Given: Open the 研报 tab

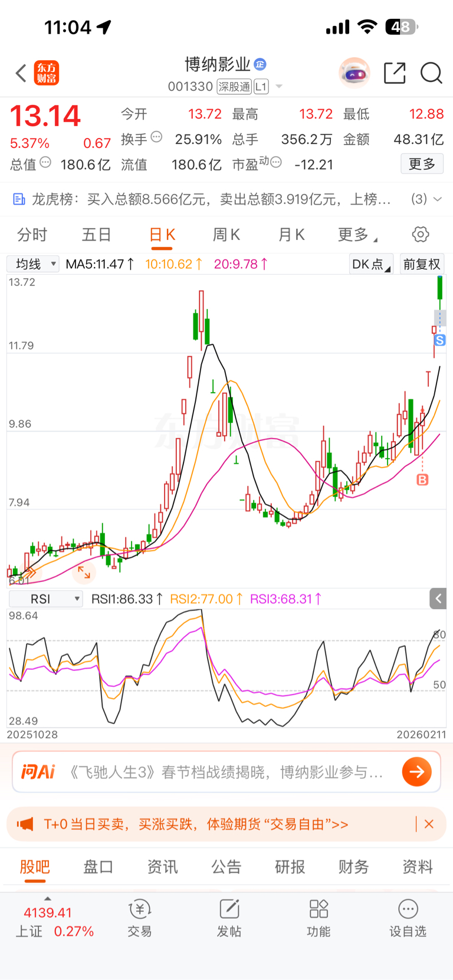Looking at the screenshot, I should click(290, 867).
